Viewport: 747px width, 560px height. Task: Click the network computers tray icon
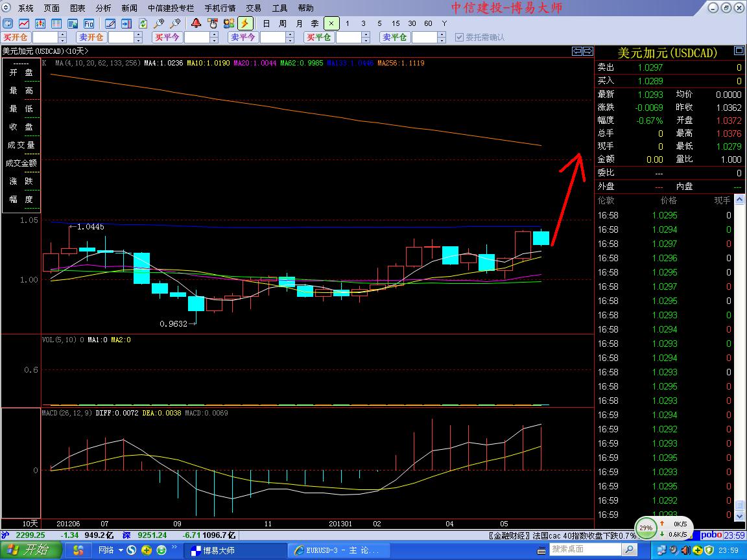point(661,550)
